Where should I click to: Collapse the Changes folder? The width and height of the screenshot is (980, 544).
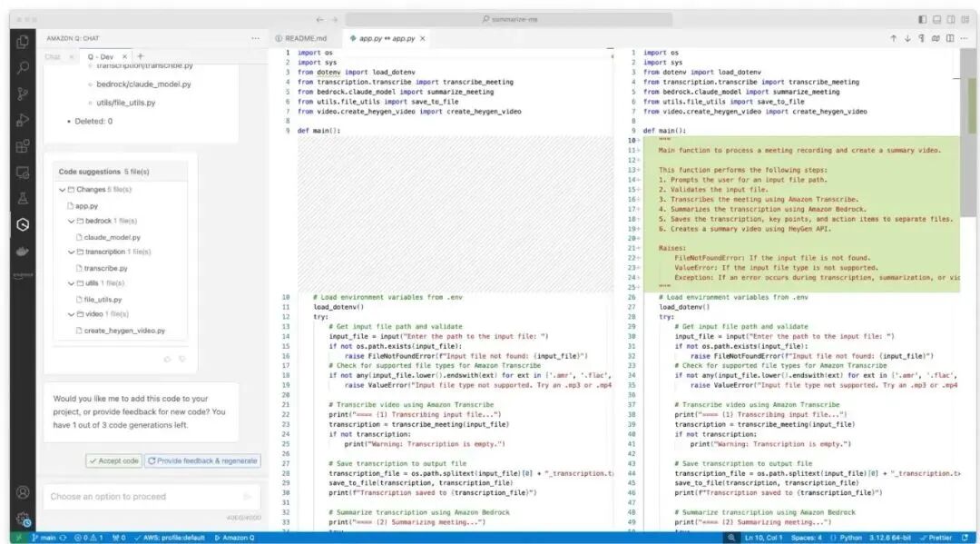(62, 190)
